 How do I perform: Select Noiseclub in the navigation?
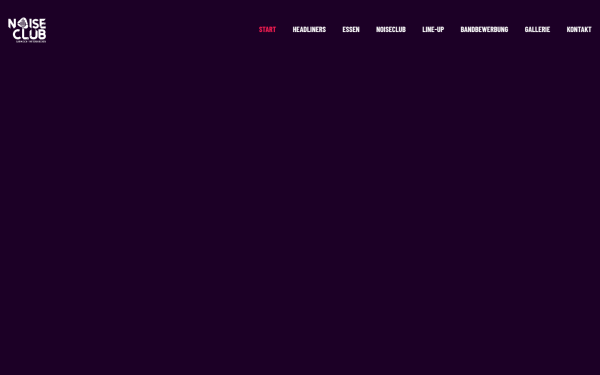(391, 29)
